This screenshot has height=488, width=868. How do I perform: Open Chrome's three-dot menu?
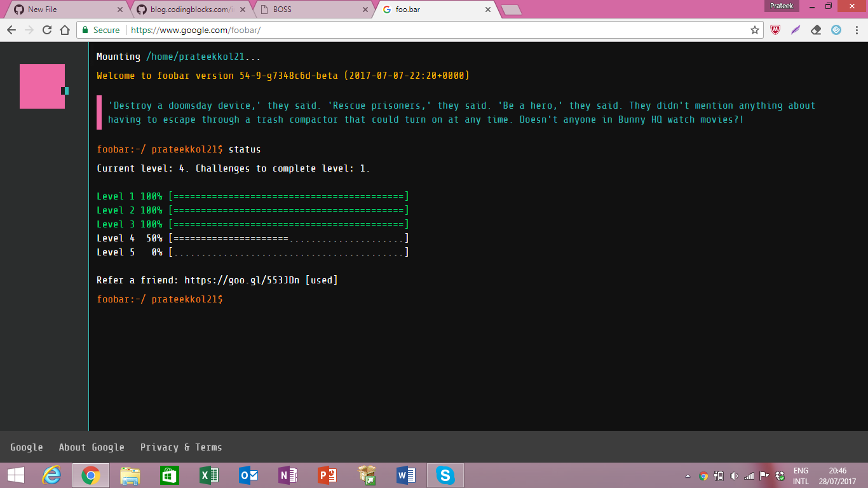click(856, 30)
